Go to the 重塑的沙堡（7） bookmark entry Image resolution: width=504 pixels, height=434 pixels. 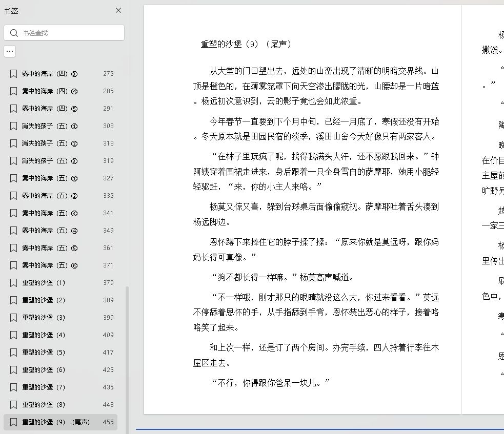tap(45, 387)
